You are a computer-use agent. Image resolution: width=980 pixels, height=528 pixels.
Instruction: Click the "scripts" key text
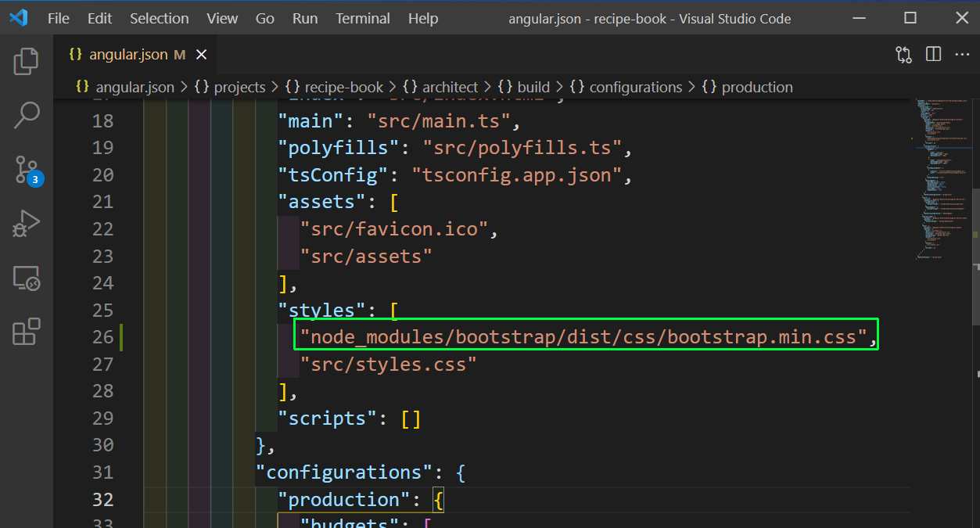point(327,418)
